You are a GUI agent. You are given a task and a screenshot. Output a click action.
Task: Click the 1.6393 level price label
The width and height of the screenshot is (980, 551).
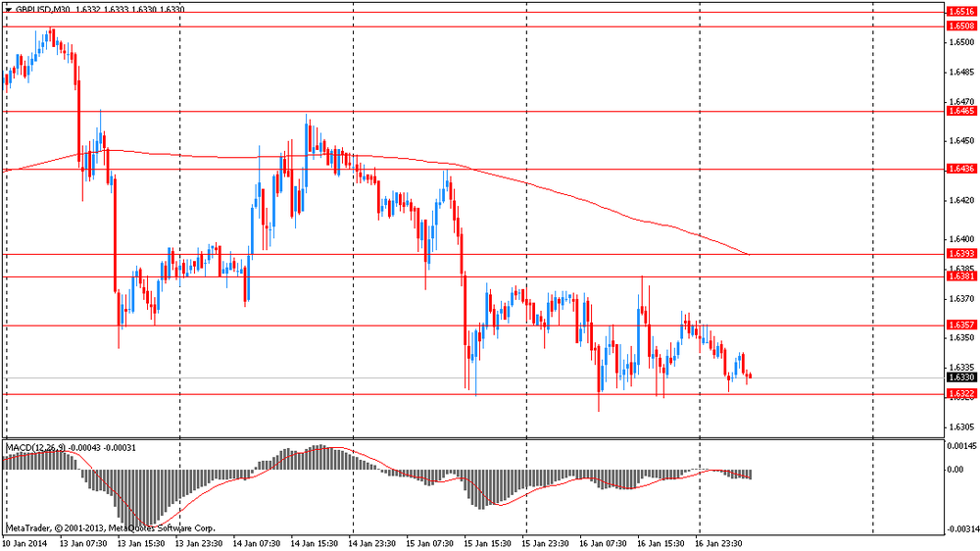pos(961,254)
